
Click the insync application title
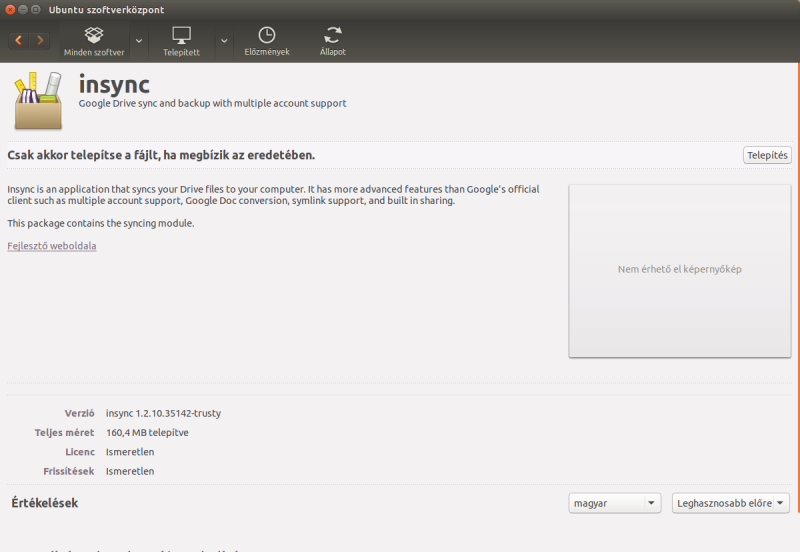114,85
